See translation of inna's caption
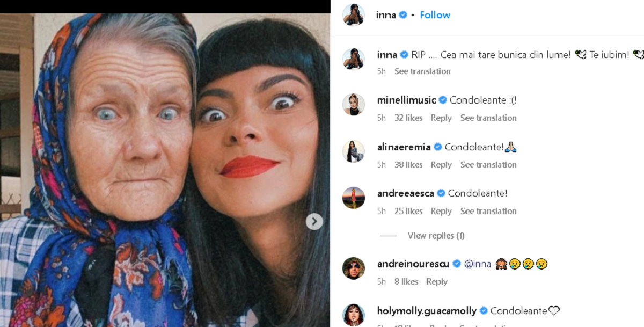Screen dimensions: 644x327 coord(422,71)
